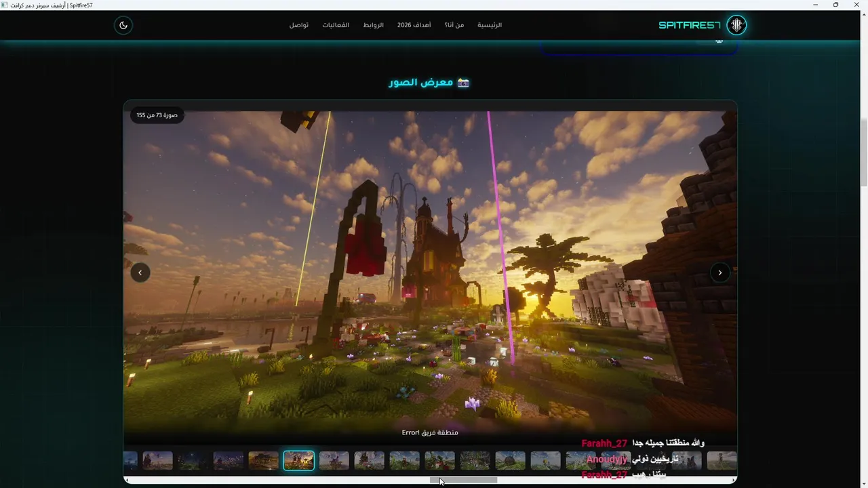Toggle dark mode with the moon icon
868x488 pixels.
[123, 25]
